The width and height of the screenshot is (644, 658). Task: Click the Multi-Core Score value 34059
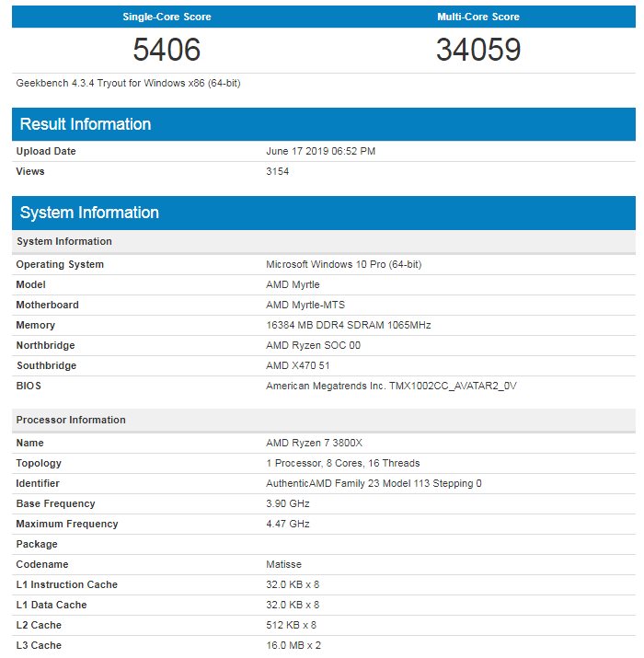pyautogui.click(x=478, y=50)
